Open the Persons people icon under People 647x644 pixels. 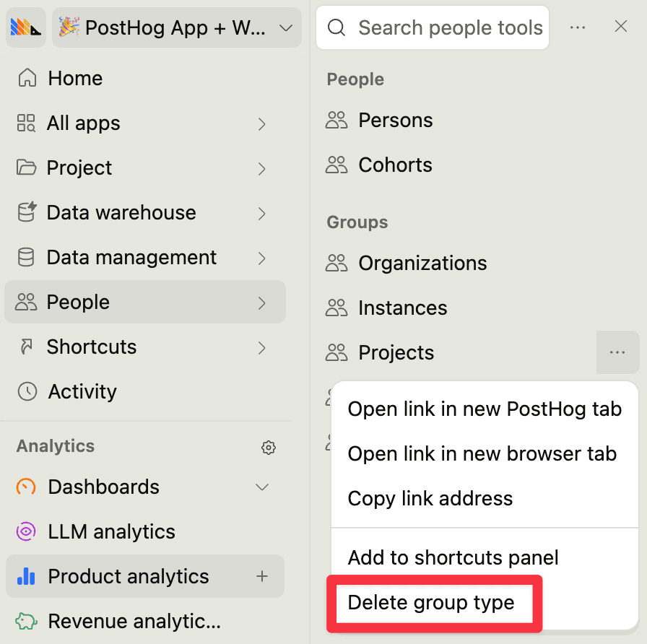(x=336, y=120)
